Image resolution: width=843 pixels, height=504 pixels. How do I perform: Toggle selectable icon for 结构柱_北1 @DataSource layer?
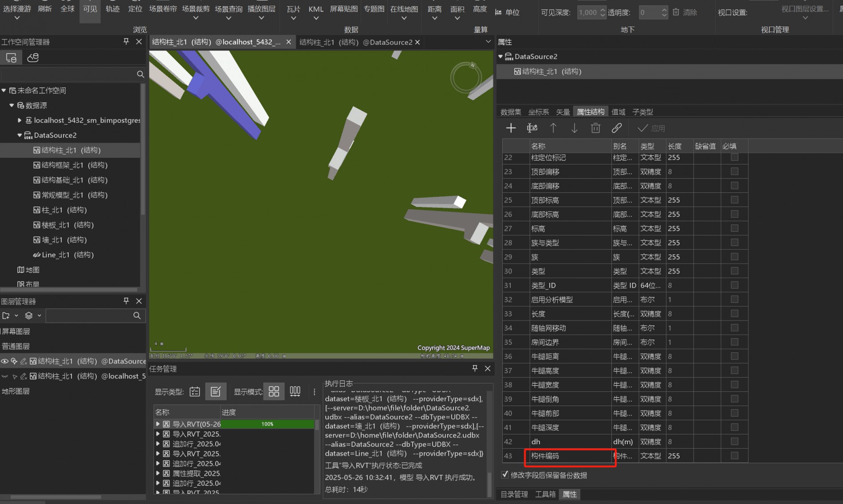point(14,361)
